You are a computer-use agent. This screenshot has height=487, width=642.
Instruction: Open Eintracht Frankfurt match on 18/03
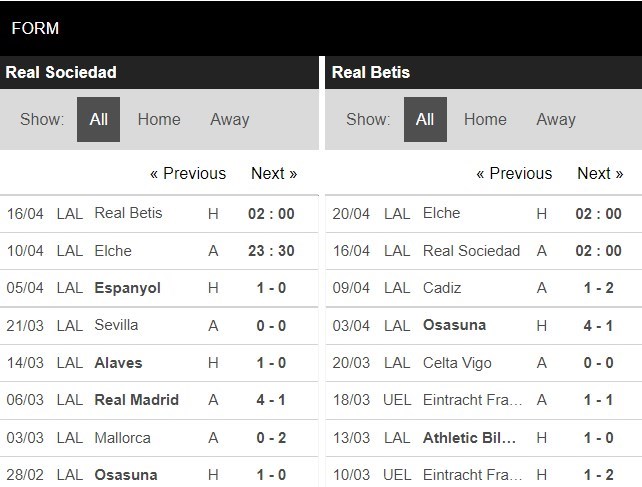pyautogui.click(x=484, y=400)
